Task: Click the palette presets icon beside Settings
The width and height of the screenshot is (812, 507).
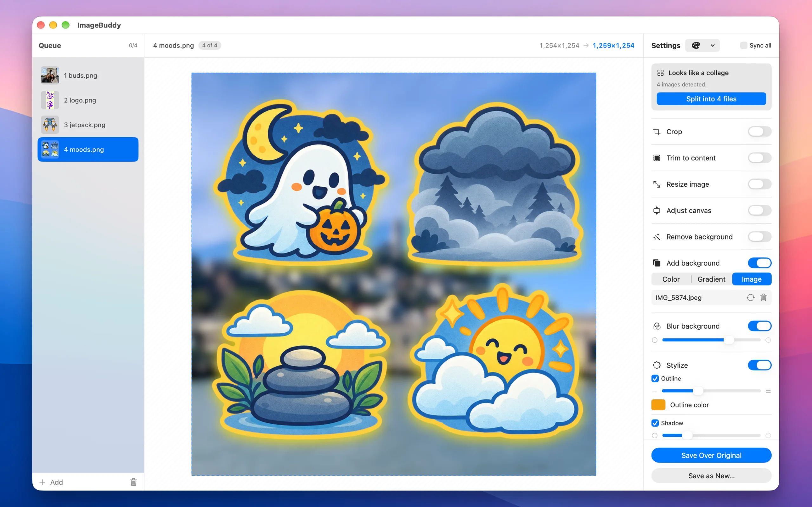Action: point(696,45)
